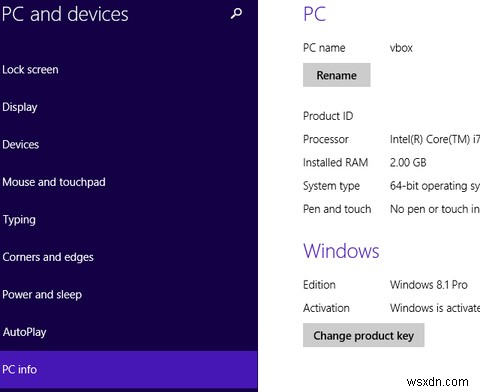The height and width of the screenshot is (392, 480).
Task: Click the Installed RAM label
Action: pyautogui.click(x=336, y=163)
